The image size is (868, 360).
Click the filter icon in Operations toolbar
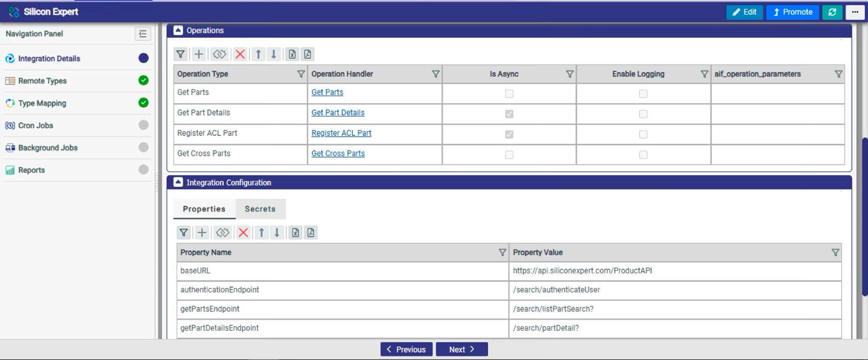[180, 54]
